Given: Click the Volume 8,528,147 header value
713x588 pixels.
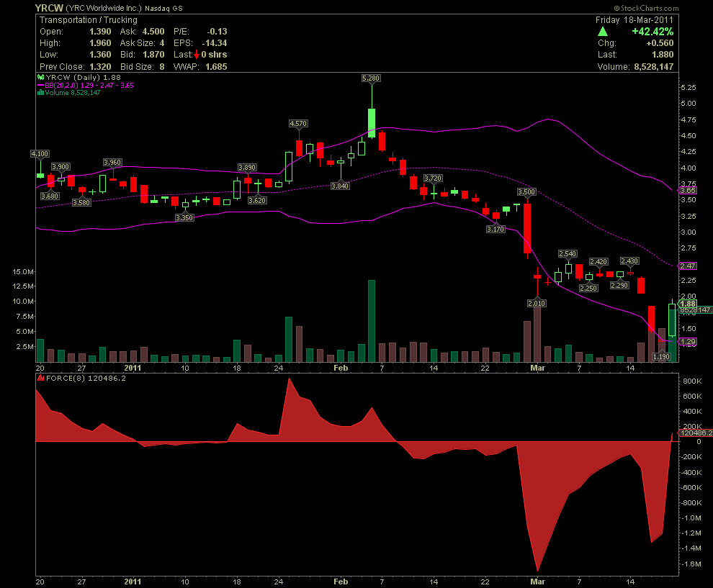Looking at the screenshot, I should point(654,67).
